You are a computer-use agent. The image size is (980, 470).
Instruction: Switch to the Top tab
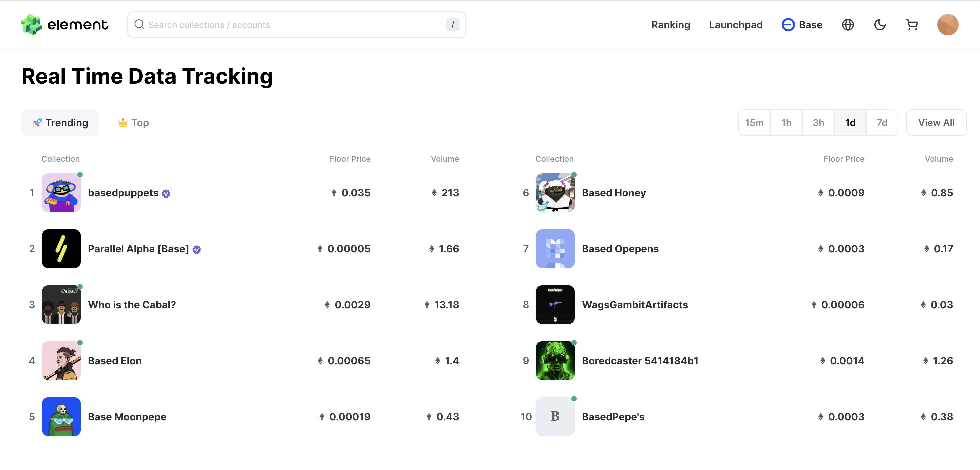[x=134, y=123]
